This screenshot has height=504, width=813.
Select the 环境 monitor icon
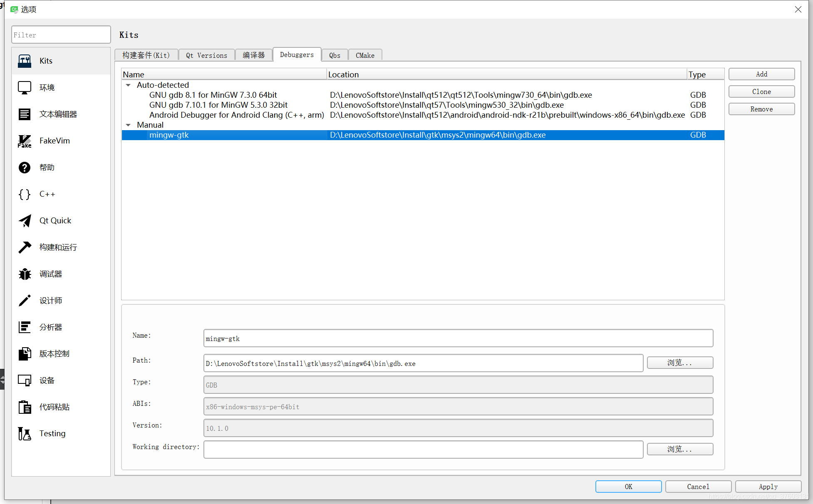[25, 88]
